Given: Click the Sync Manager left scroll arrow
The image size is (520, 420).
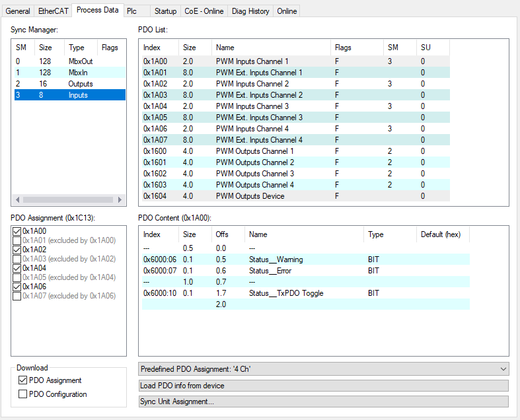Looking at the screenshot, I should pyautogui.click(x=17, y=199).
